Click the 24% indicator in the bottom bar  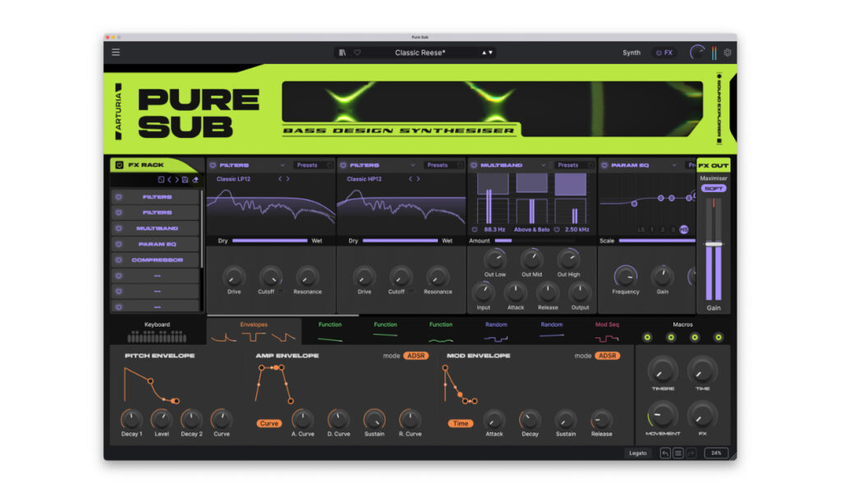[716, 453]
